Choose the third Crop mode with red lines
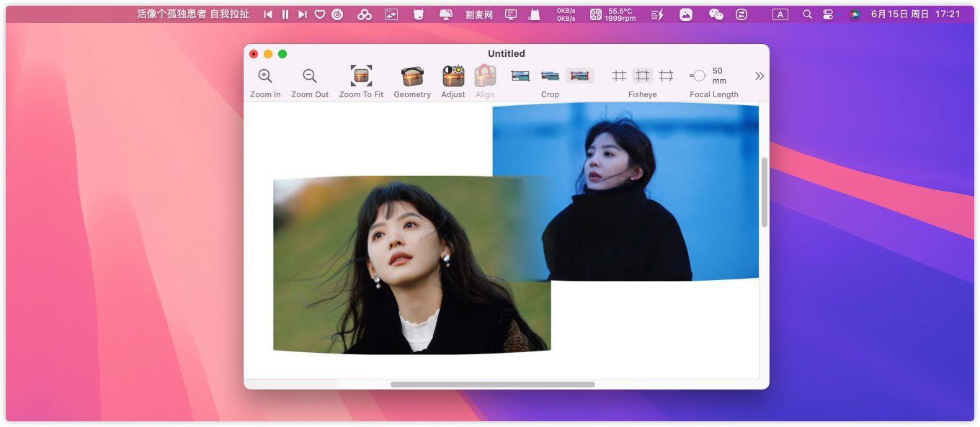Screen dimensions: 980x427 [x=579, y=76]
